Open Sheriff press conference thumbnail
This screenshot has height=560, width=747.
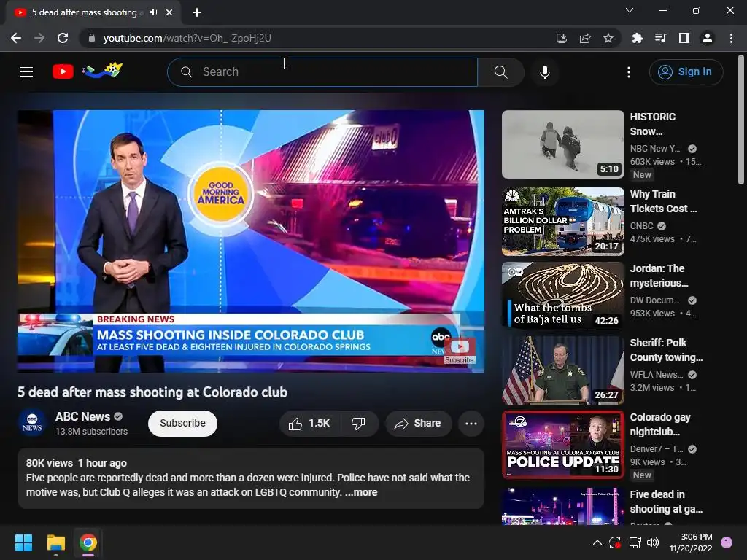(562, 370)
